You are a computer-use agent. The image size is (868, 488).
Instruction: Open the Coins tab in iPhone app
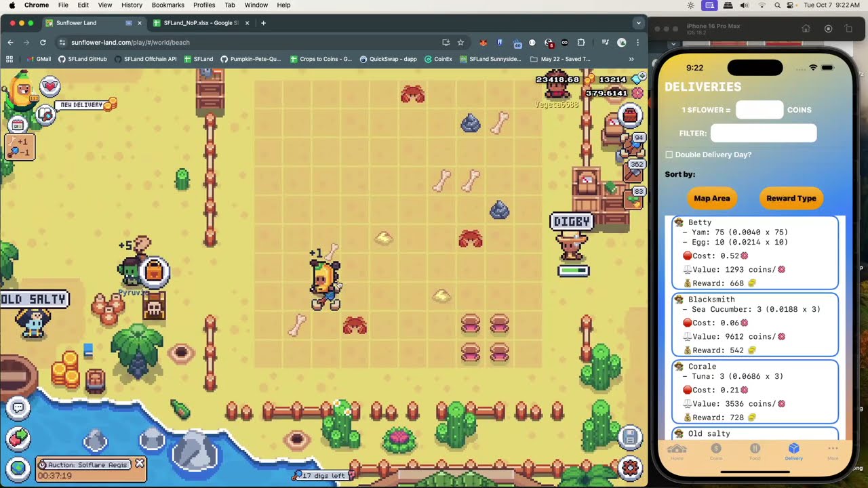(715, 452)
